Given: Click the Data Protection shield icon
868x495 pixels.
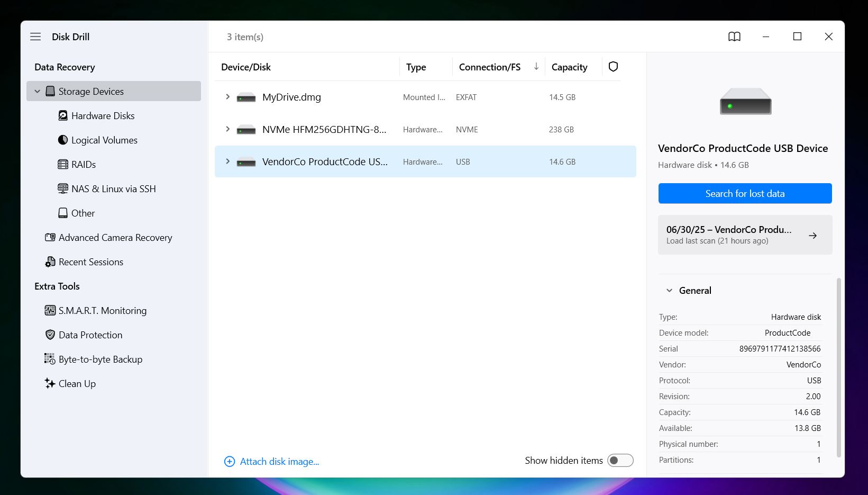Looking at the screenshot, I should [x=50, y=335].
